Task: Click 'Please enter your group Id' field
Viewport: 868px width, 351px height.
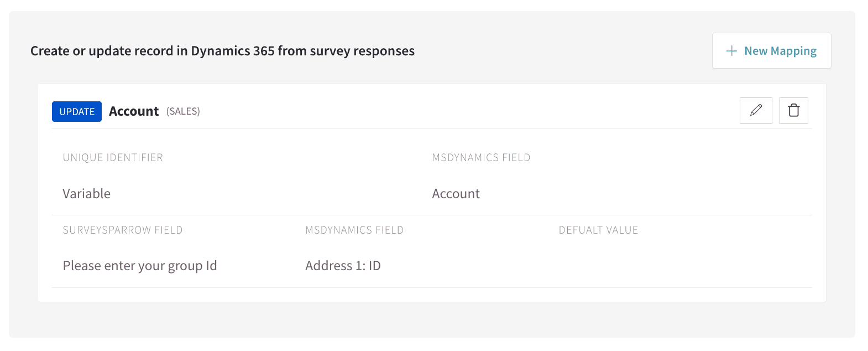Action: click(140, 266)
